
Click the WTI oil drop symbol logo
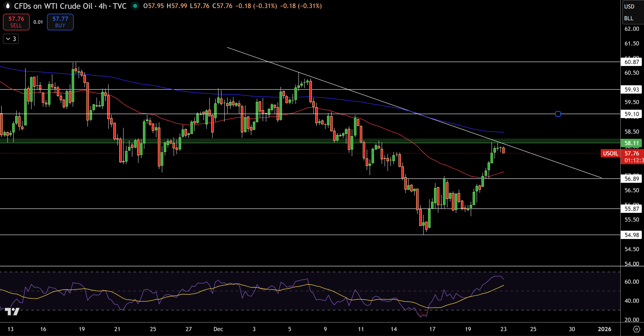click(8, 6)
